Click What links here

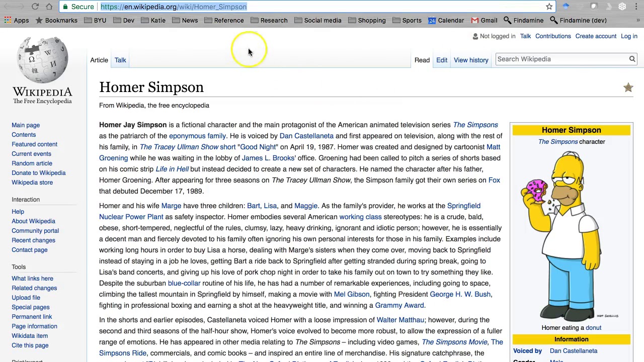coord(32,279)
